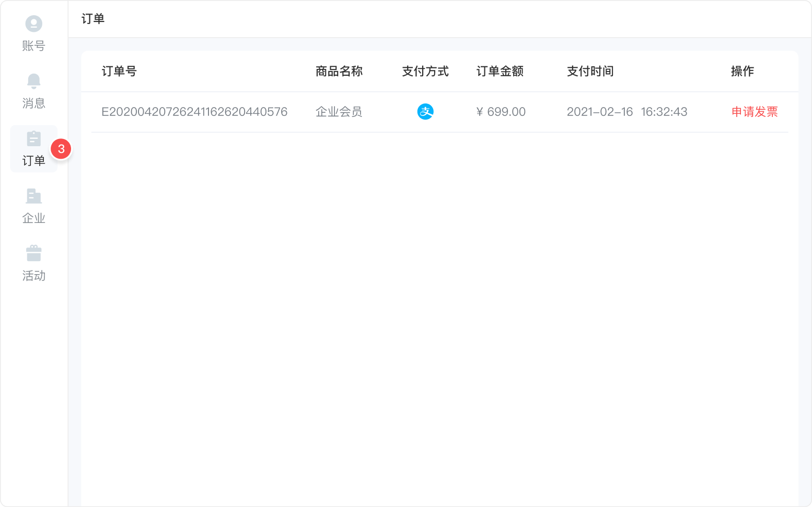The image size is (812, 507).
Task: Click the 申请发票 link
Action: (x=754, y=112)
